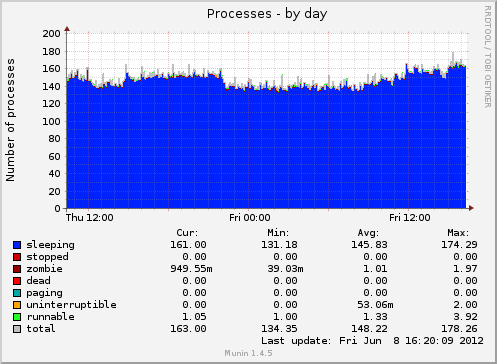Screen dimensions: 497x364
Task: Click sleeping maximum value 174.29
Action: (459, 245)
